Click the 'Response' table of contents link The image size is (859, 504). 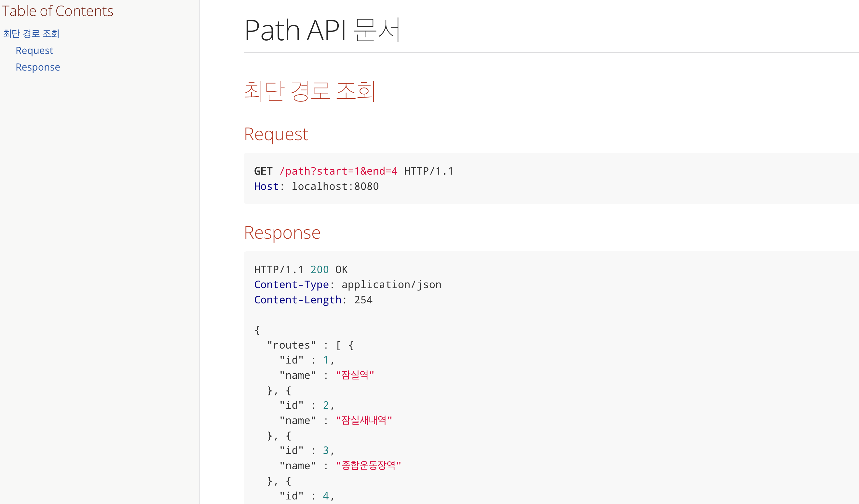[x=37, y=67]
